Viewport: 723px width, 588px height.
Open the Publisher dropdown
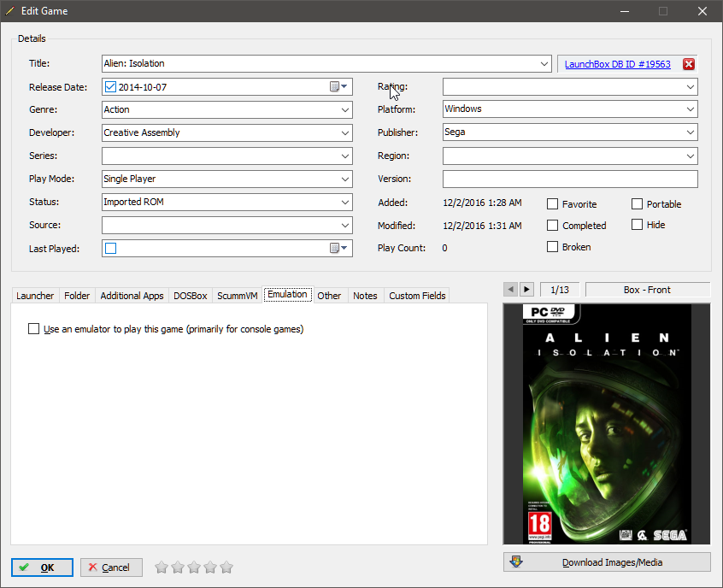coord(691,132)
